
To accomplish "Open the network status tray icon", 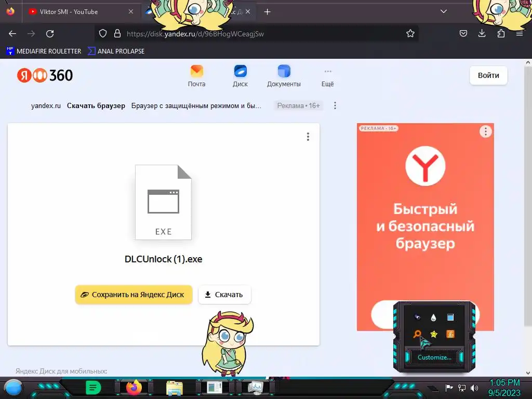I will pyautogui.click(x=462, y=388).
